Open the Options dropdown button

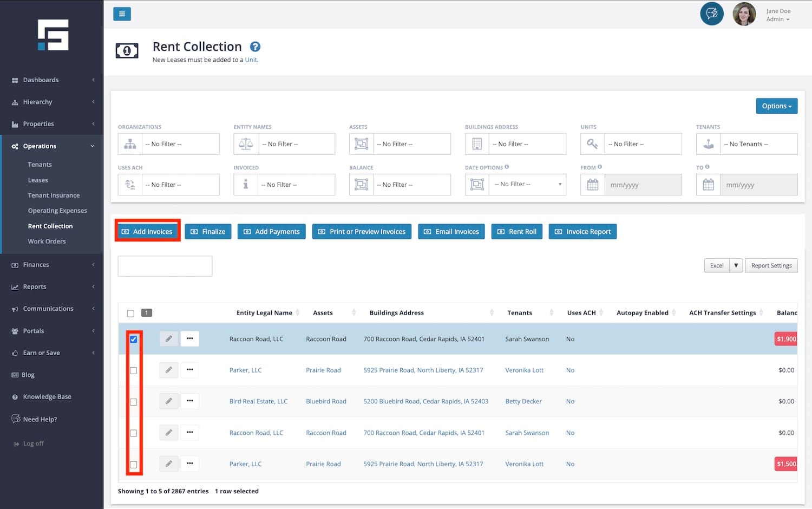click(776, 106)
